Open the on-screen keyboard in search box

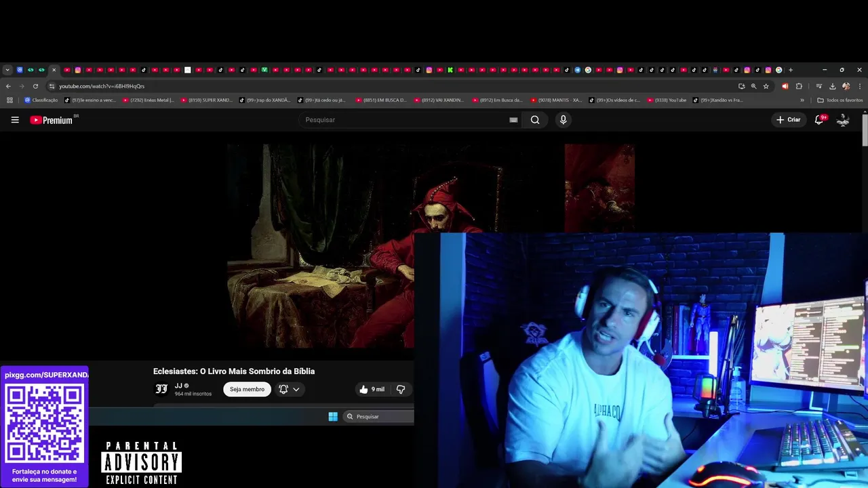513,120
